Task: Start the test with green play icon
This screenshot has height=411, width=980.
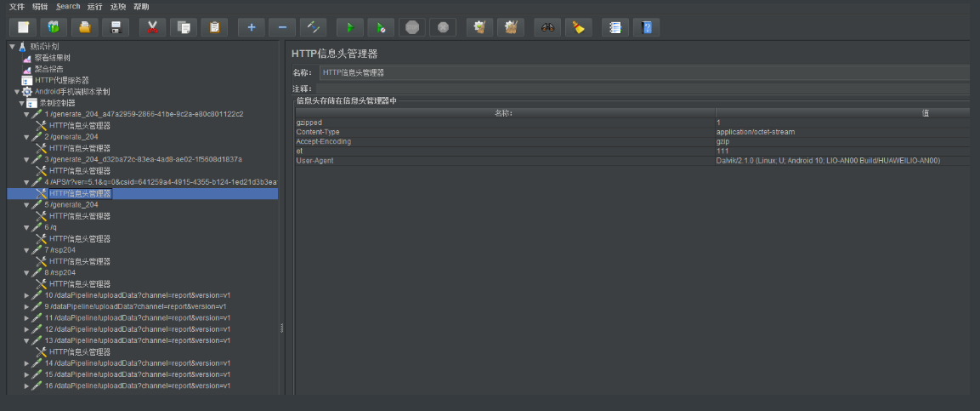Action: [350, 27]
